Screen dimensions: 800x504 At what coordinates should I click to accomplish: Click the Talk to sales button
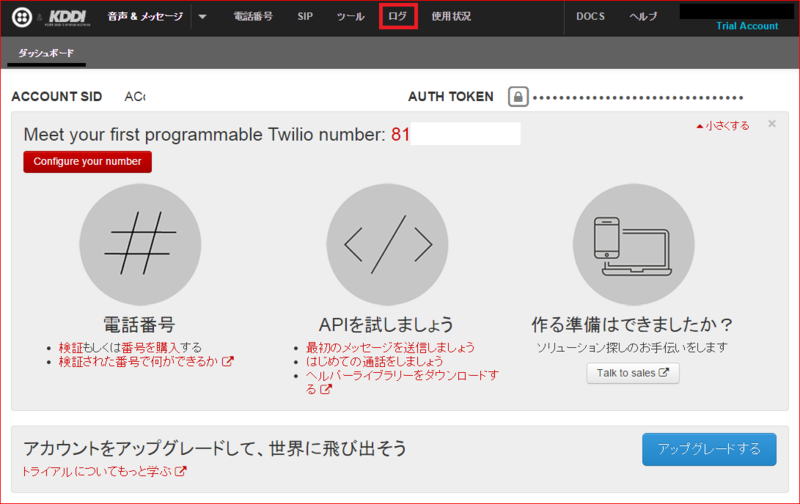coord(633,373)
